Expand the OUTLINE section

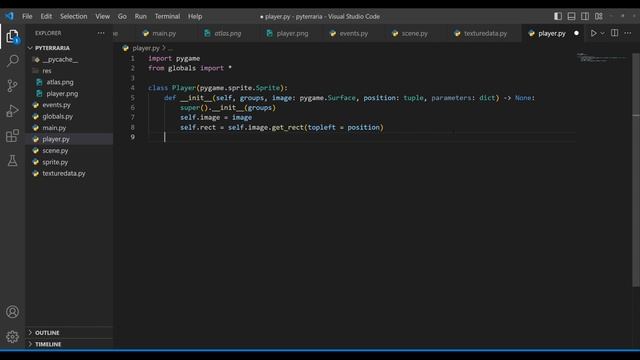pos(69,333)
